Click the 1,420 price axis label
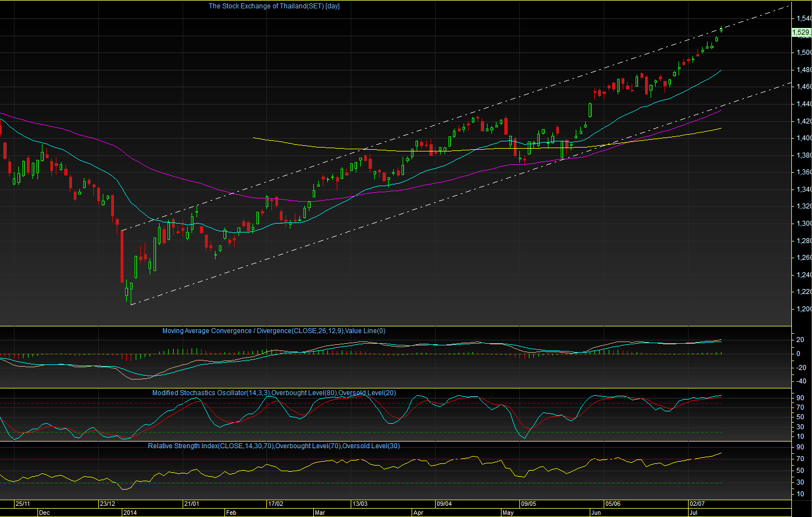Screen dimensions: 812x517 coord(804,121)
